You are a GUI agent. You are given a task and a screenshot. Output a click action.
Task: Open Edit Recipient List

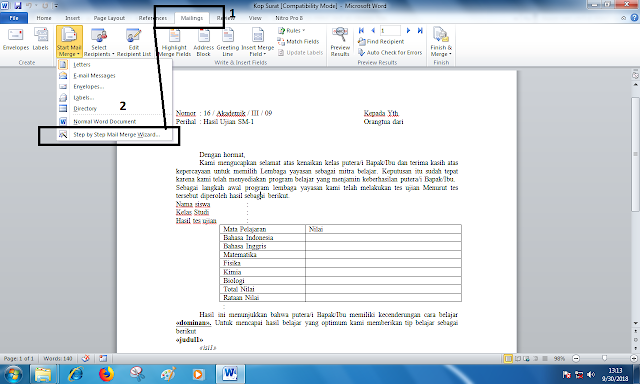coord(134,42)
